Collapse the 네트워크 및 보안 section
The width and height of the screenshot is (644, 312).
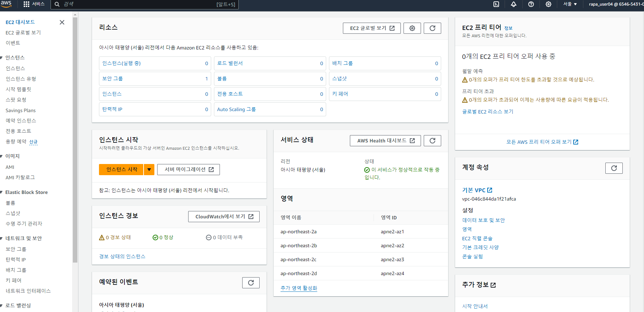click(2, 239)
